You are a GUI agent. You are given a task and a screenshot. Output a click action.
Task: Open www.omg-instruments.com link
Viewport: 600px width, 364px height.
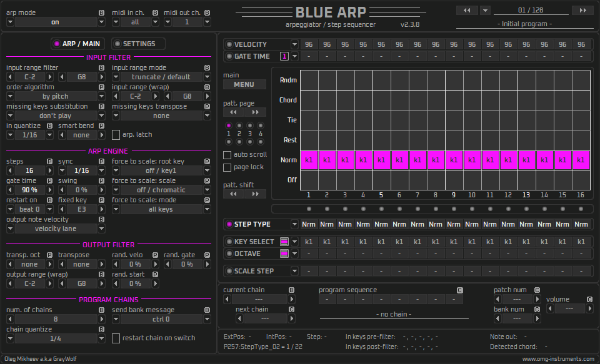(558, 359)
